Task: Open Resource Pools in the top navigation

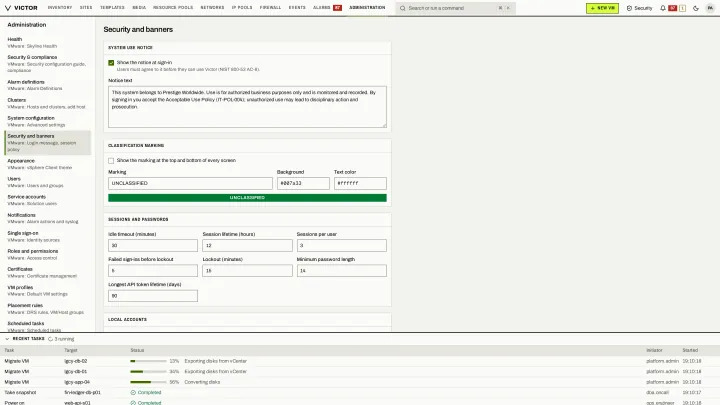Action: pos(173,8)
